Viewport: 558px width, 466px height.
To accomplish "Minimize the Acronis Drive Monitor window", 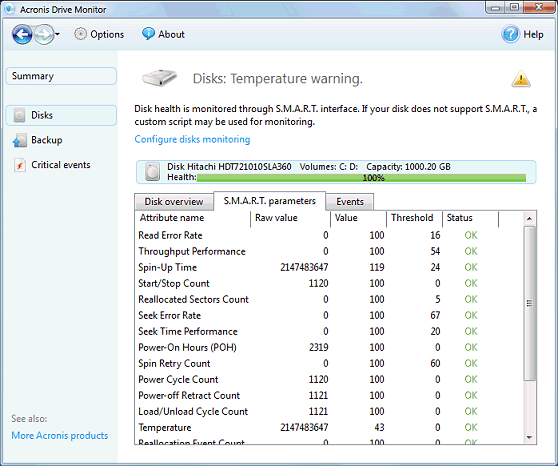I will 495,7.
